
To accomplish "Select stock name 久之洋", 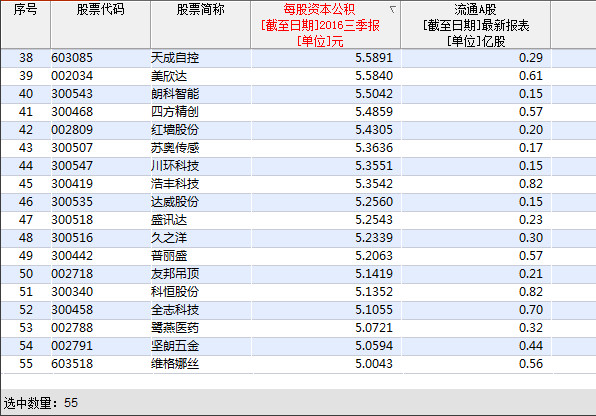I will (x=169, y=238).
